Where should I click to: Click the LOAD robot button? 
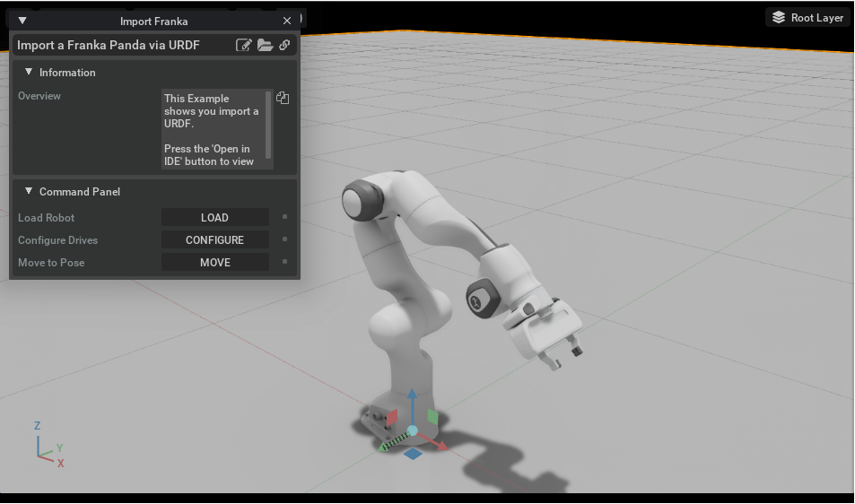click(x=214, y=217)
